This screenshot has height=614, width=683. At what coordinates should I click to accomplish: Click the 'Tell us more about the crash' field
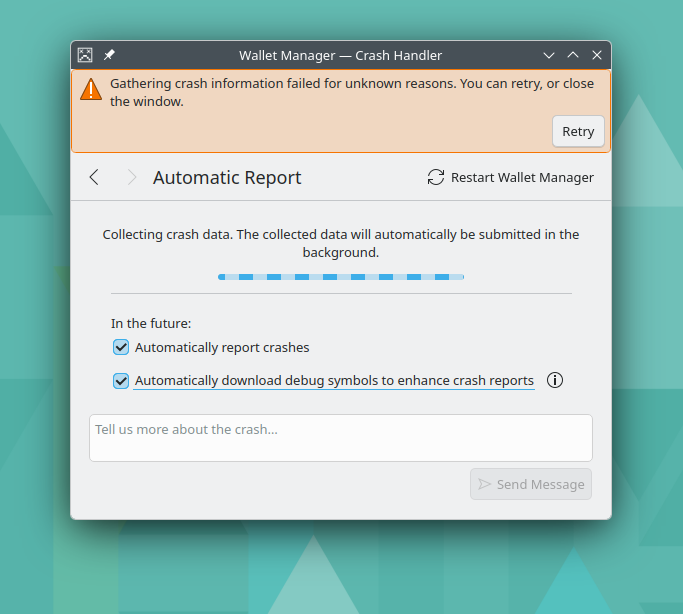341,438
